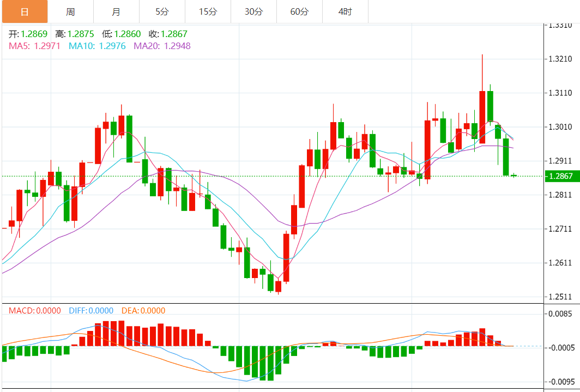Select the 日 daily chart tab
Viewport: 580px width, 392px height.
(25, 12)
